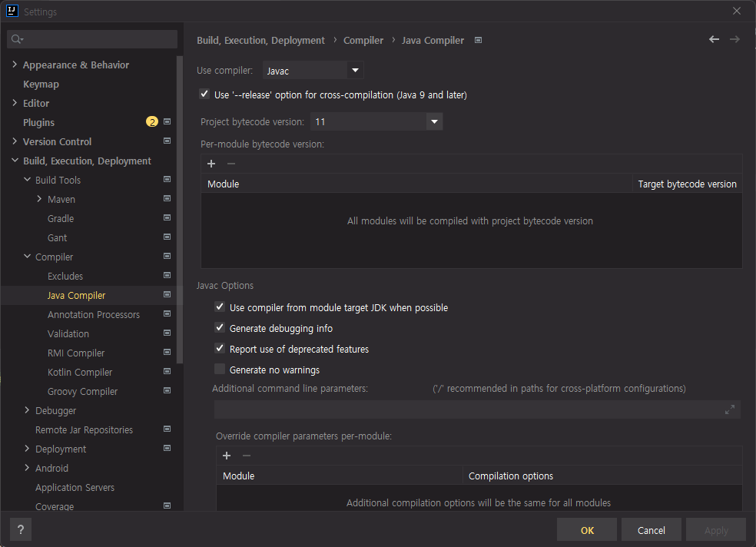Expand the Version Control section
Screen dimensions: 756x547
point(15,141)
